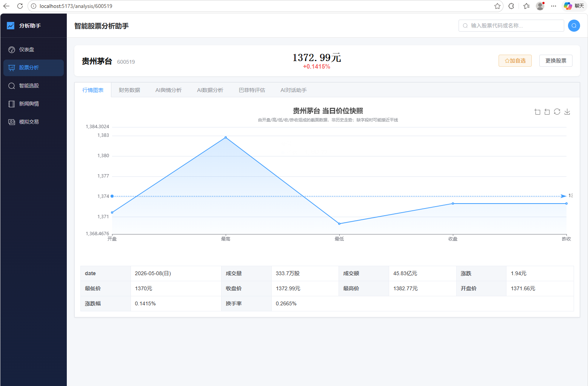Add stock to watchlist with 加自选

(x=515, y=61)
